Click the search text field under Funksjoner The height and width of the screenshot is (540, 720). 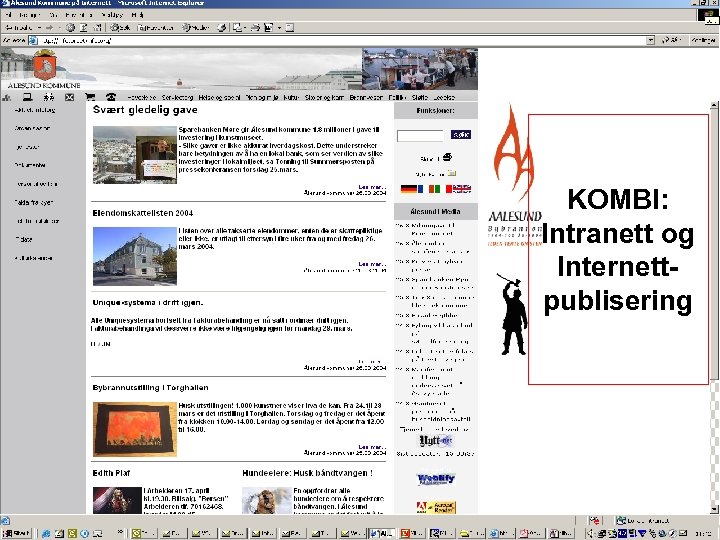coord(420,135)
